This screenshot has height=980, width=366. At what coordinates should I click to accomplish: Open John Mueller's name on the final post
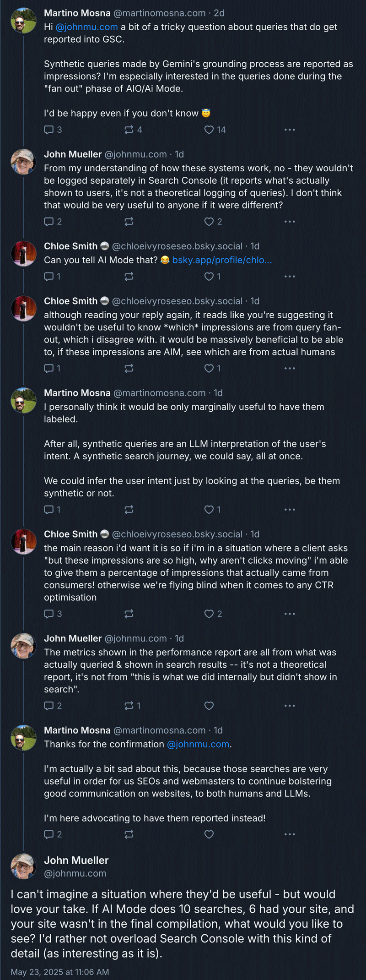(x=76, y=860)
